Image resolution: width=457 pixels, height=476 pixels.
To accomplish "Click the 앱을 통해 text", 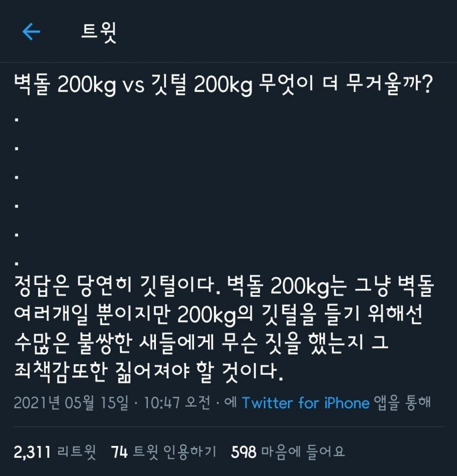I will 402,403.
